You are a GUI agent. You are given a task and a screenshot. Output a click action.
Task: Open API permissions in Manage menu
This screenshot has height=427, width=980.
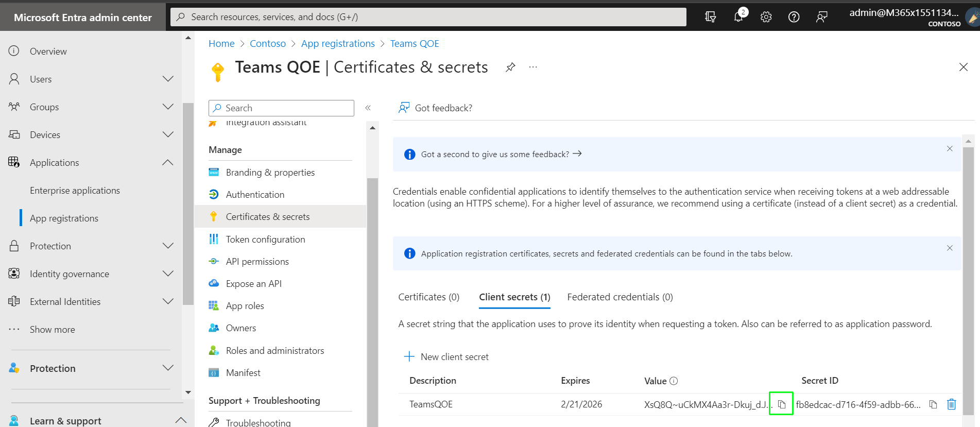257,262
